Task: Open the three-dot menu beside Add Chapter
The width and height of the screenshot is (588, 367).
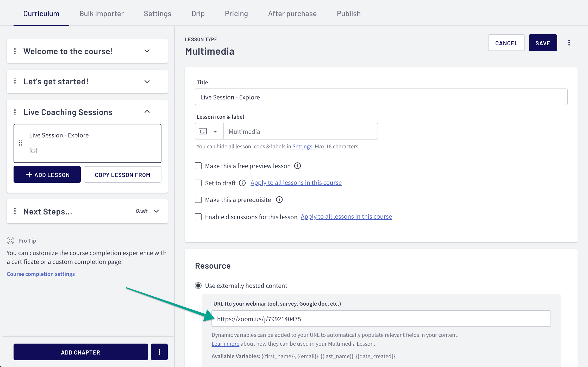Action: (x=159, y=352)
